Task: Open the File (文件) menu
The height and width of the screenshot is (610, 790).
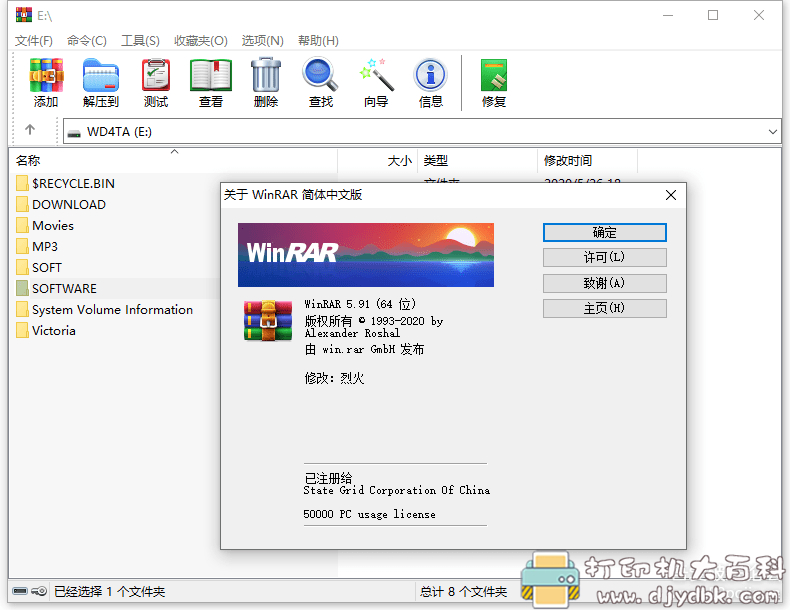Action: click(34, 40)
